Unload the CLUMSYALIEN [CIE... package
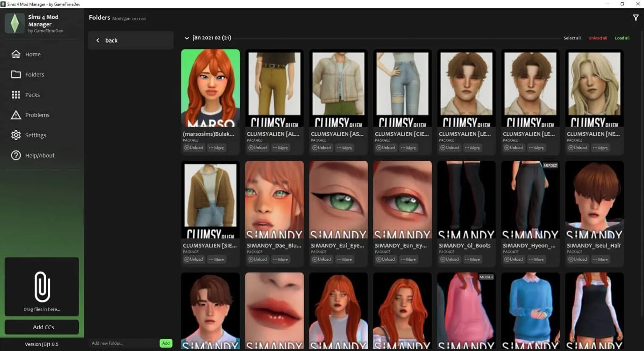Image resolution: width=644 pixels, height=351 pixels. [386, 148]
